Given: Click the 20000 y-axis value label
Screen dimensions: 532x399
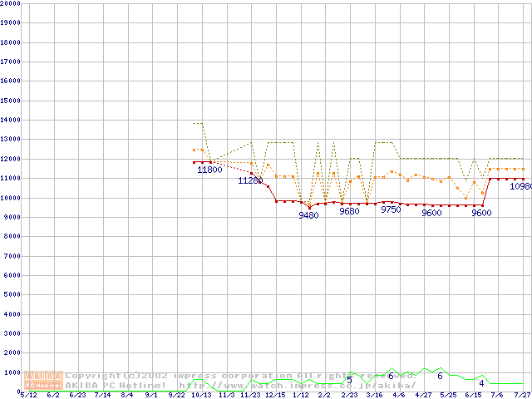Looking at the screenshot, I should (x=11, y=3).
